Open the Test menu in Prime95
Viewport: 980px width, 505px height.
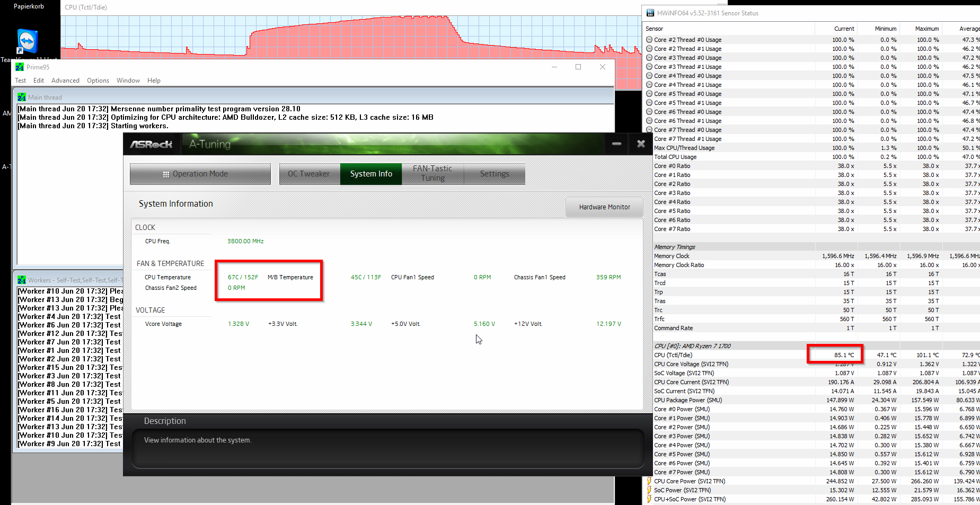point(21,81)
